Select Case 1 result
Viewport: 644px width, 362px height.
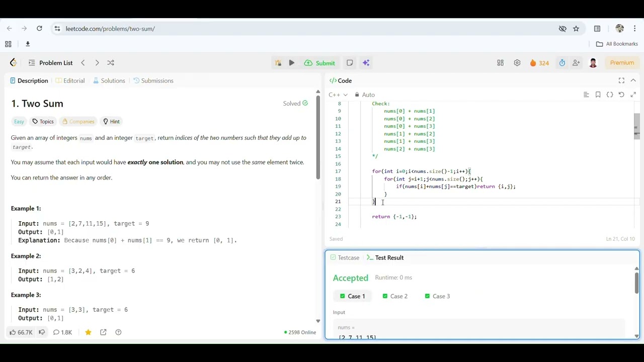click(x=352, y=296)
